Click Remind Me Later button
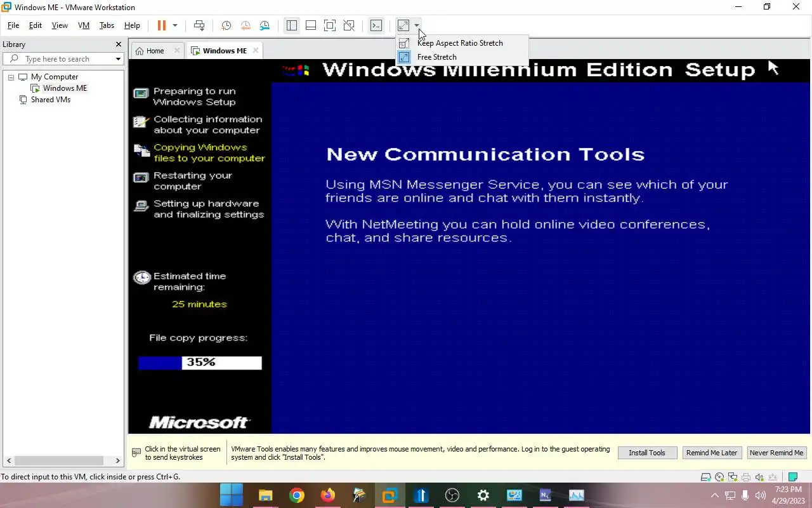812x508 pixels. tap(712, 453)
